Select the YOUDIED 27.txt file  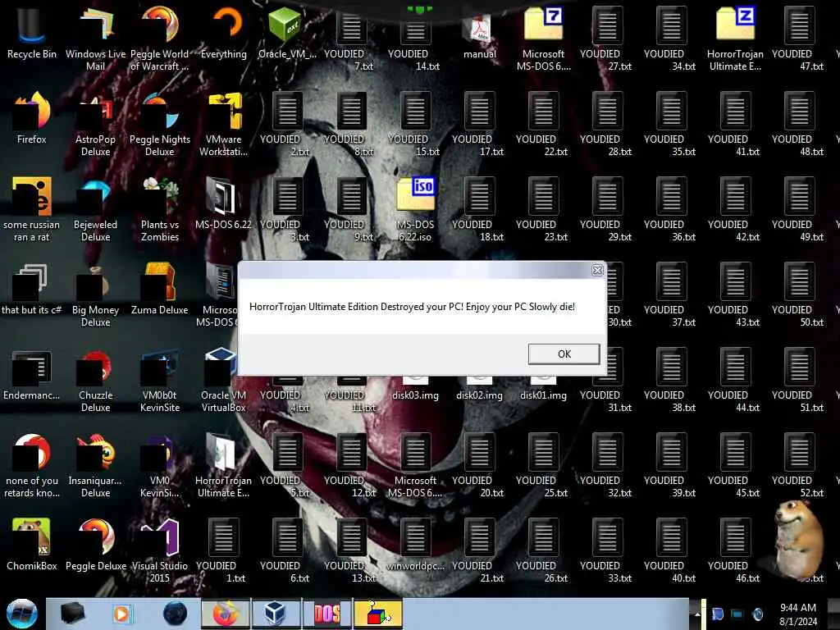point(607,39)
